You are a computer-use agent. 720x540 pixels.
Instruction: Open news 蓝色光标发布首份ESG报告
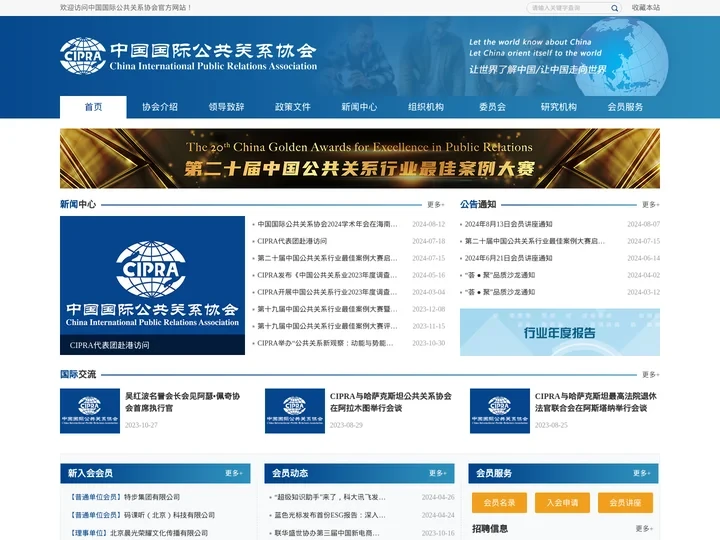330,515
